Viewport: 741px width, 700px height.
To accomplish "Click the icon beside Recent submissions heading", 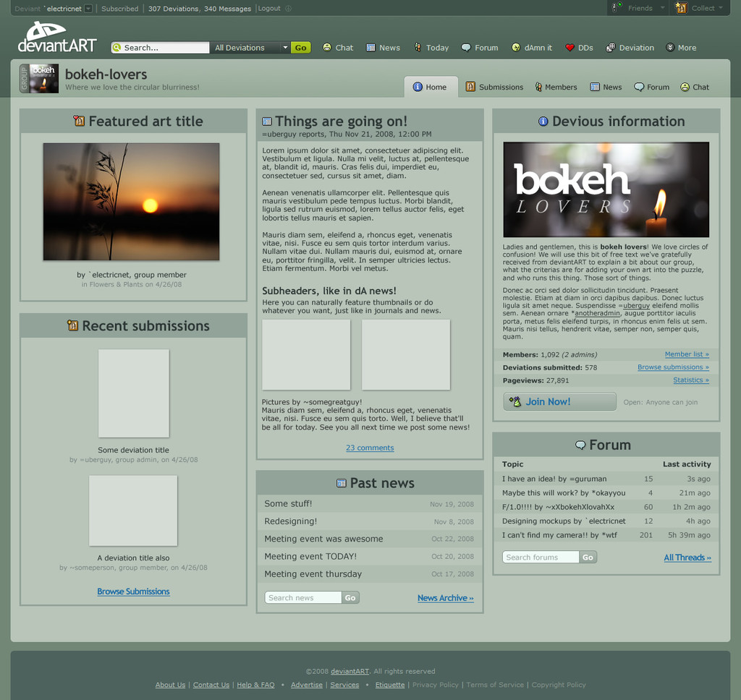I will coord(73,325).
